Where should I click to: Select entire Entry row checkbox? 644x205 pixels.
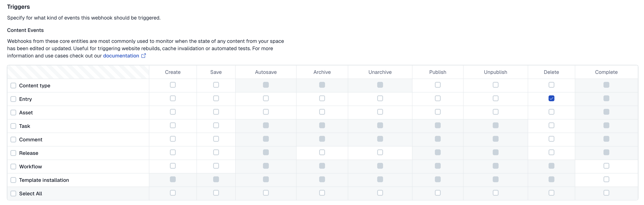13,99
